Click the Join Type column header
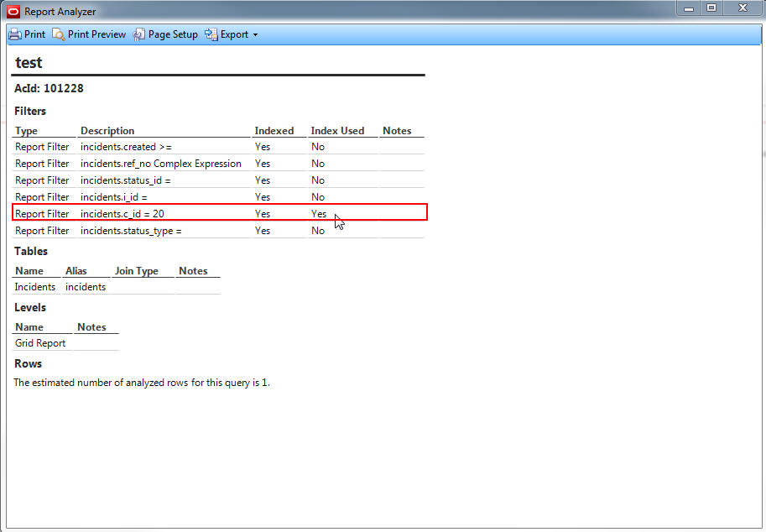This screenshot has width=766, height=532. [136, 271]
